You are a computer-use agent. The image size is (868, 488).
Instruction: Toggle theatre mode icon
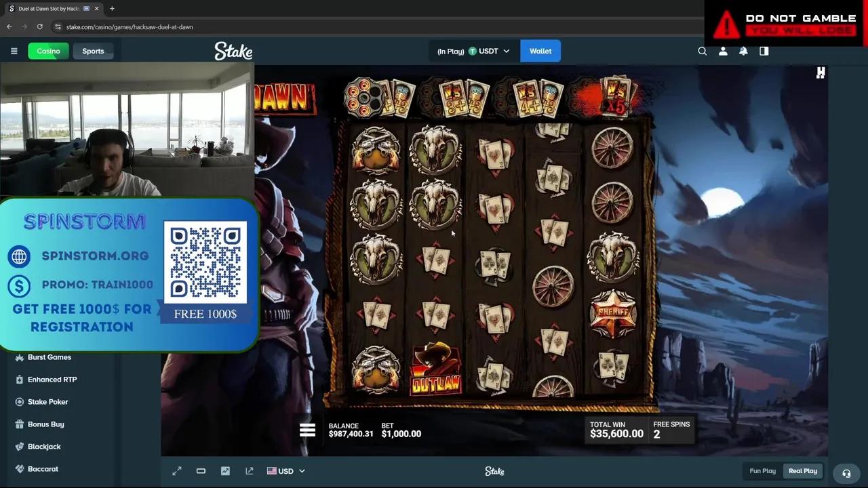201,471
